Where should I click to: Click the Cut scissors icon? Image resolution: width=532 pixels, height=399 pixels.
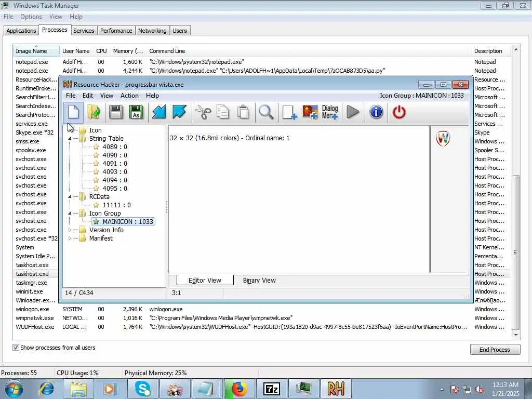point(203,112)
